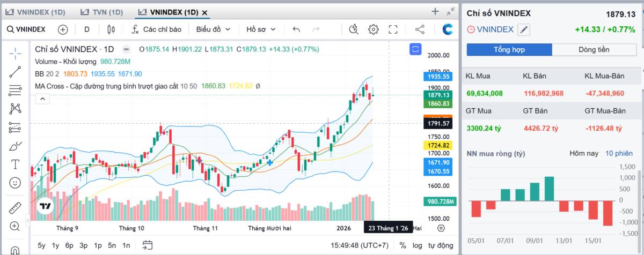Enter fullscreen chart mode
Screen dimensions: 644x255
pyautogui.click(x=393, y=29)
